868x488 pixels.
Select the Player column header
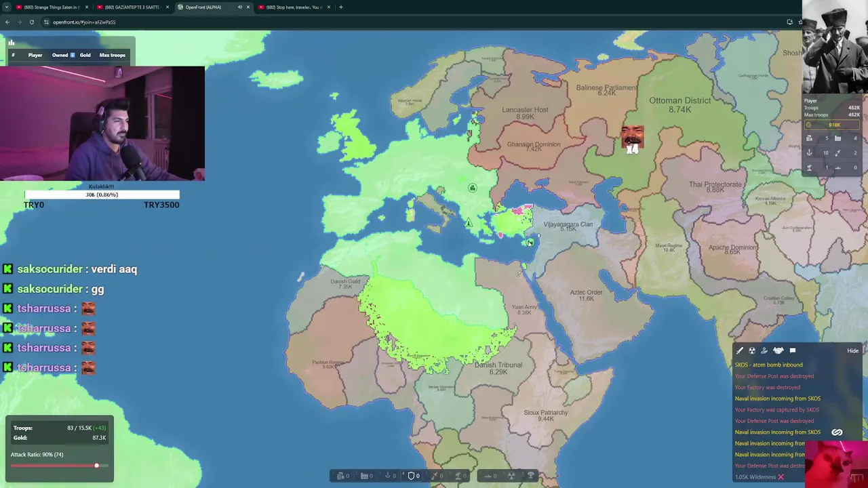(x=35, y=55)
